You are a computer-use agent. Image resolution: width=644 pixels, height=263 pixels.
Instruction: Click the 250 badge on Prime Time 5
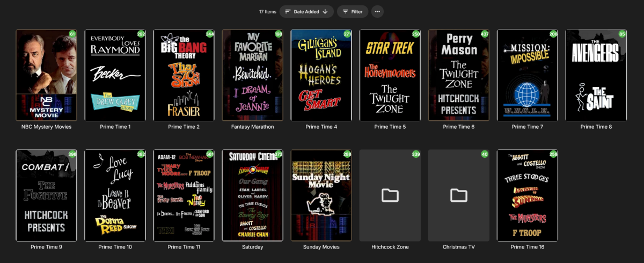tap(416, 34)
